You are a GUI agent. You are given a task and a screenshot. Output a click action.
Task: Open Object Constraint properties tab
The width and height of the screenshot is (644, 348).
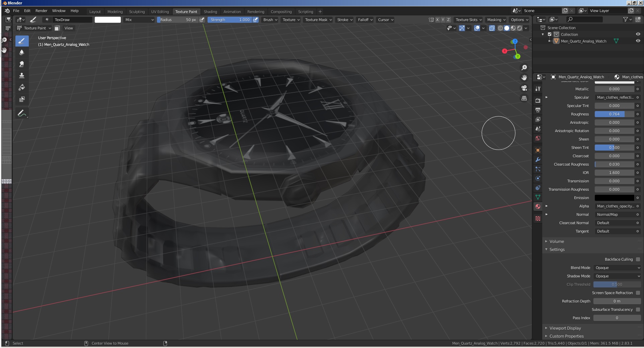(x=538, y=188)
